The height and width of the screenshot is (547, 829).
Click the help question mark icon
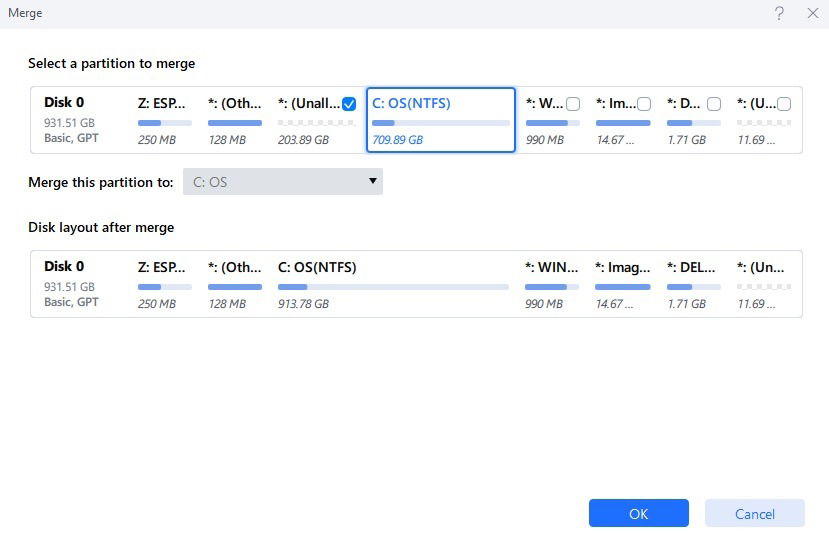point(779,13)
